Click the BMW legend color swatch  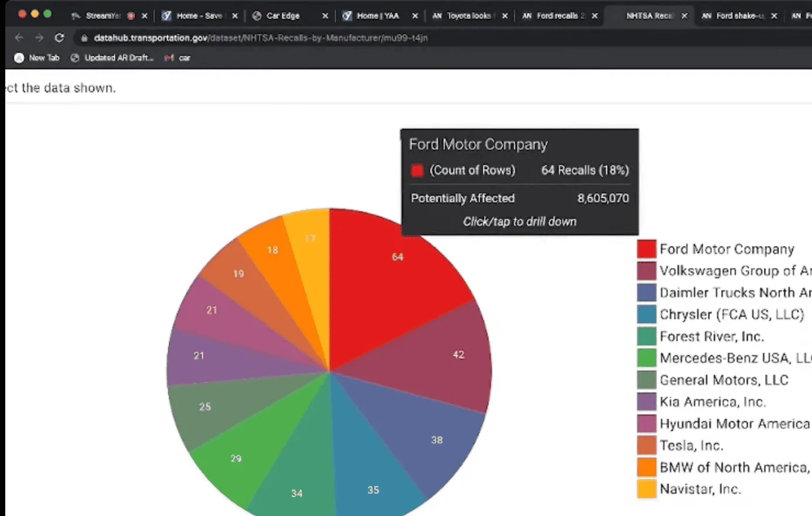coord(646,467)
